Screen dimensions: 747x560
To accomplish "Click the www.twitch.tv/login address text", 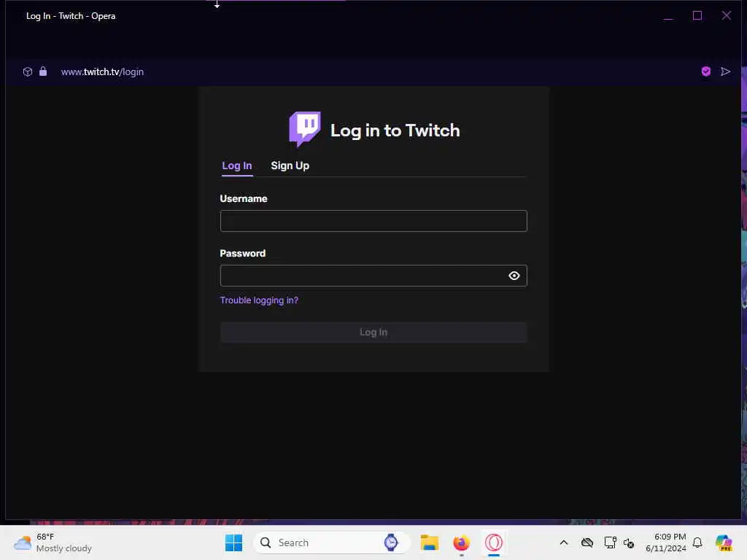I will [x=102, y=72].
